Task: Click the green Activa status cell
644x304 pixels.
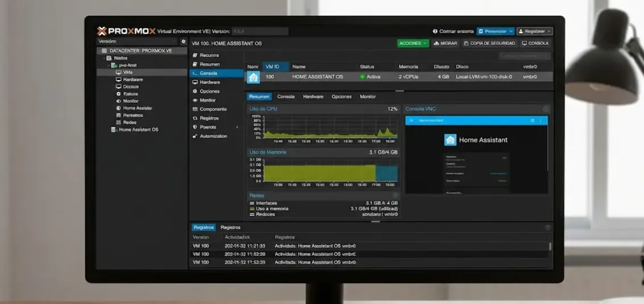Action: (x=370, y=77)
